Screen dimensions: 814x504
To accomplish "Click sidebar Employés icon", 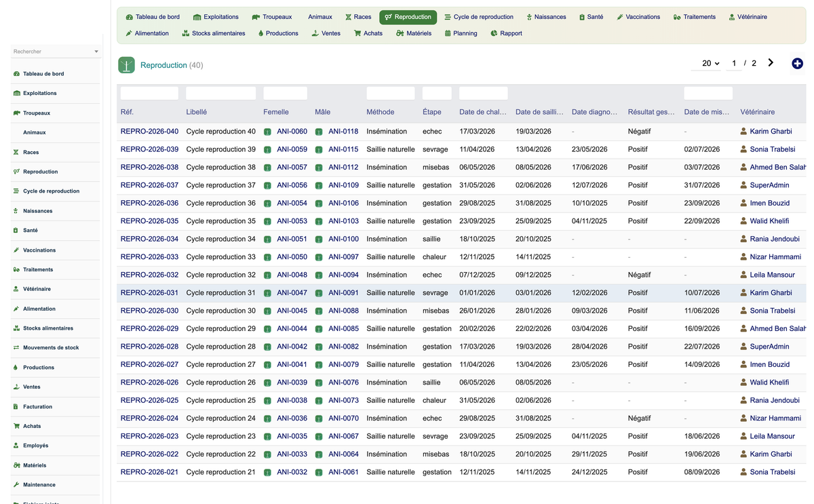I will (x=16, y=446).
